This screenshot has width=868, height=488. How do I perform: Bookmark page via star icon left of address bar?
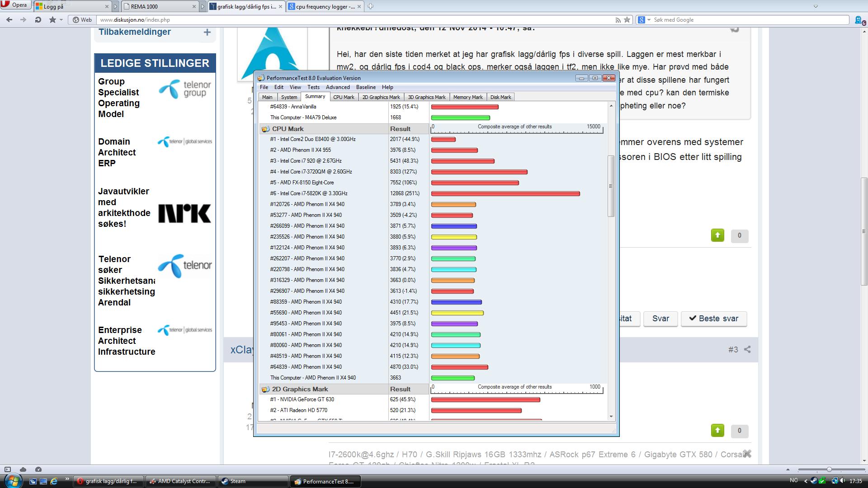52,20
